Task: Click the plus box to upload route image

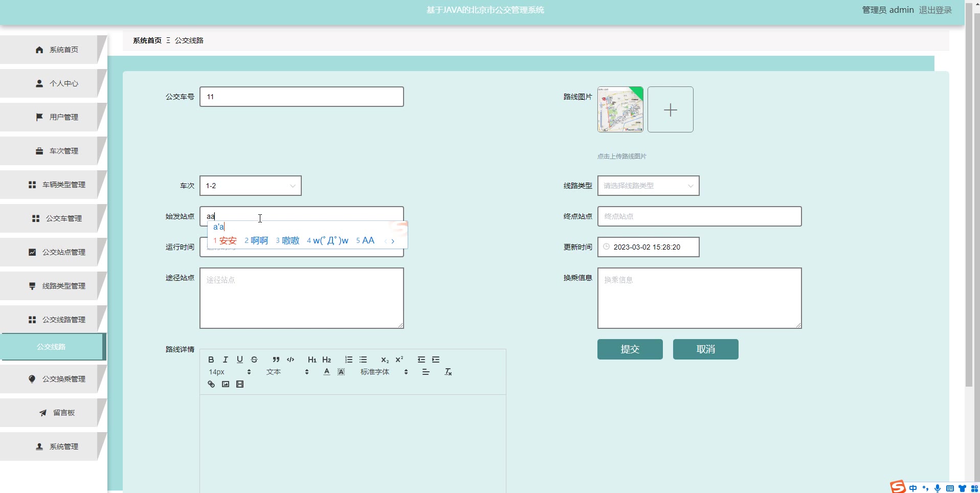Action: [670, 109]
